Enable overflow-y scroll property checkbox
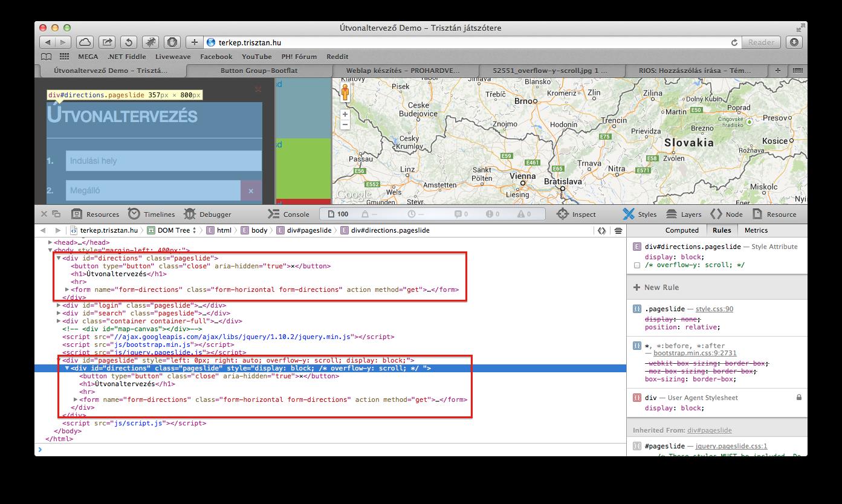 636,265
